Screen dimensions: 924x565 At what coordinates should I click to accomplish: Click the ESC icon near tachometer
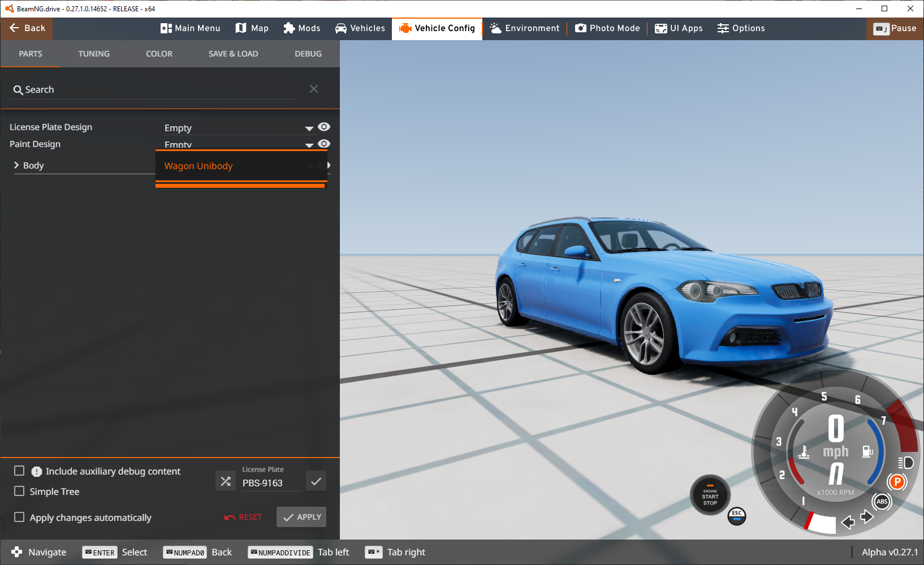point(737,515)
